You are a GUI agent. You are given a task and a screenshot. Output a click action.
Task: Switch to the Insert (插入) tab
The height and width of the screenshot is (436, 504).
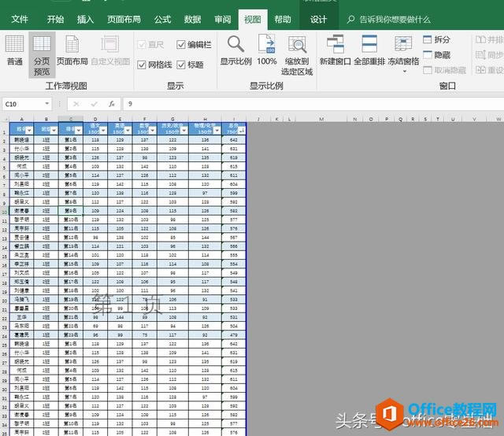coord(85,20)
